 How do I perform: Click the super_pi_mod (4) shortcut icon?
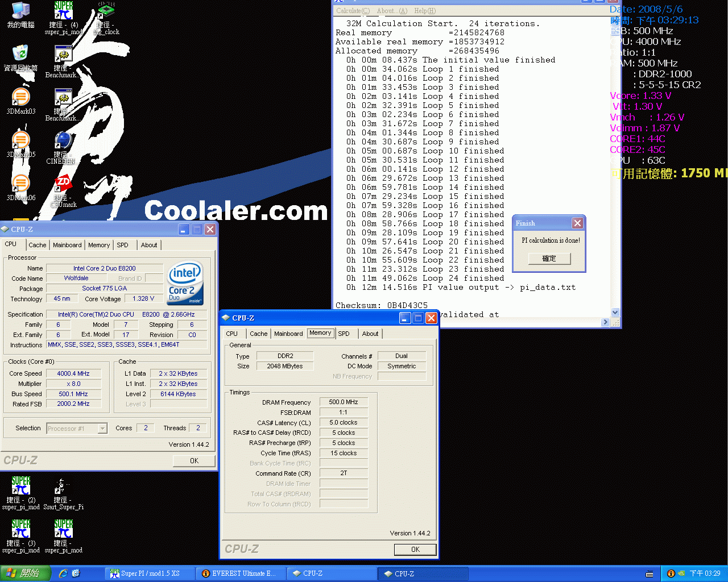coord(64,18)
